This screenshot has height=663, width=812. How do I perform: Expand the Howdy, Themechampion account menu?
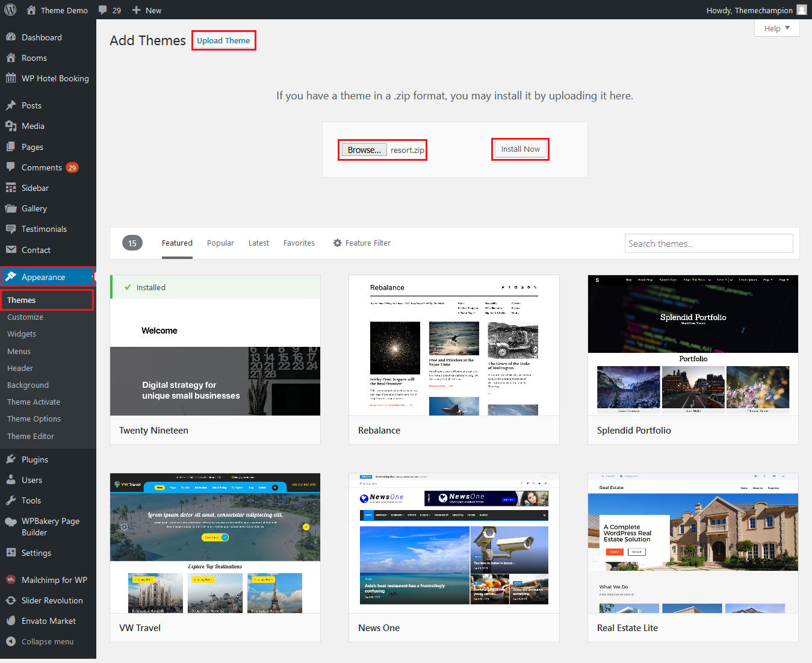[749, 10]
